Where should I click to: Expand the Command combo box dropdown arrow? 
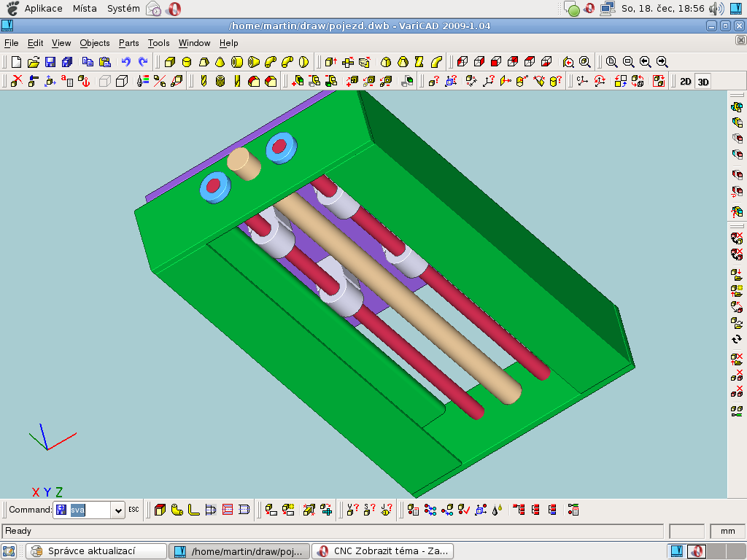tap(119, 510)
